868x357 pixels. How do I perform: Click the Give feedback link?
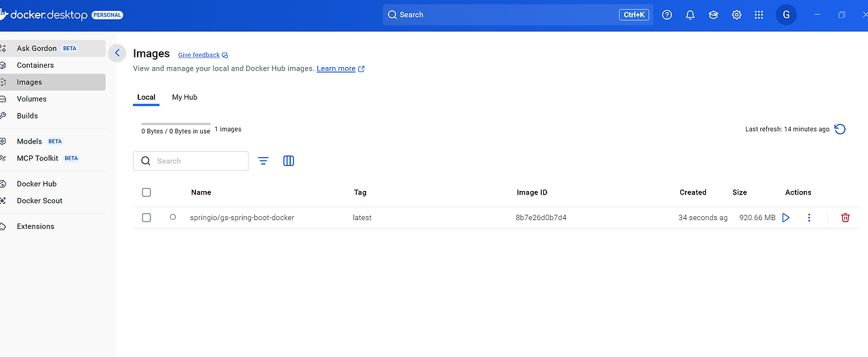pos(199,56)
